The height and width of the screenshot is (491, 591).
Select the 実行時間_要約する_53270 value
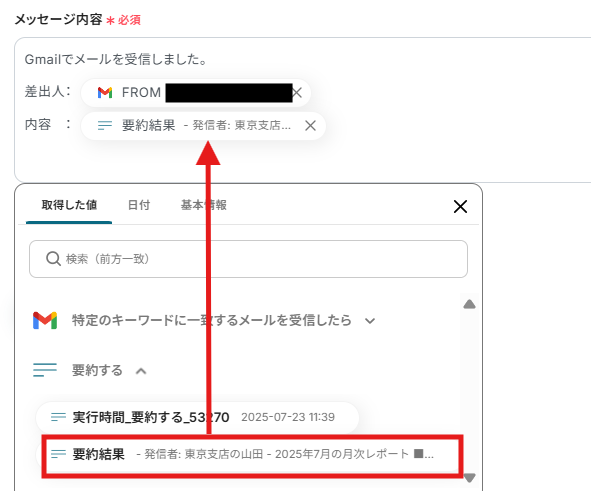click(197, 417)
